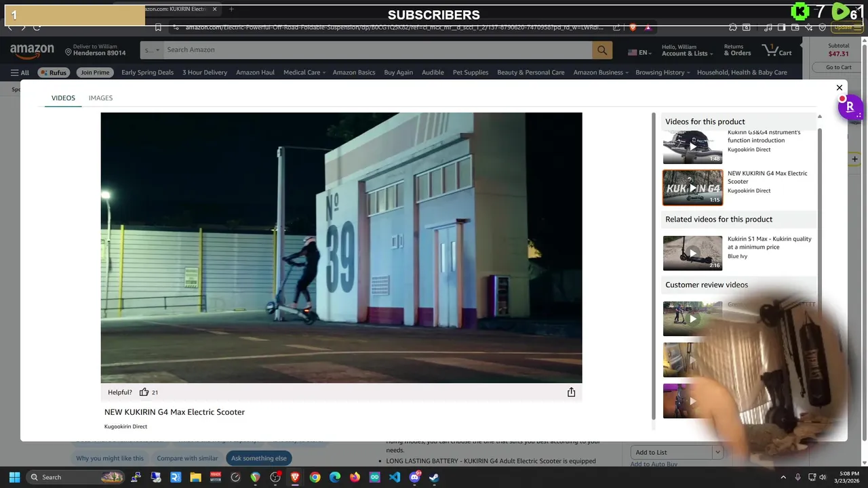Open Pet Supplies nav item
This screenshot has height=488, width=868.
[471, 73]
